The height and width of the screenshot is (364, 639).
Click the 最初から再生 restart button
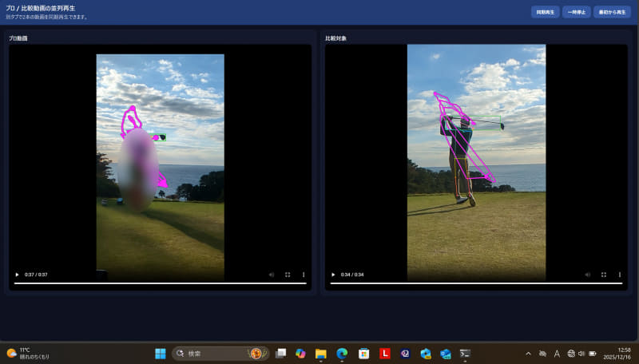pos(612,12)
